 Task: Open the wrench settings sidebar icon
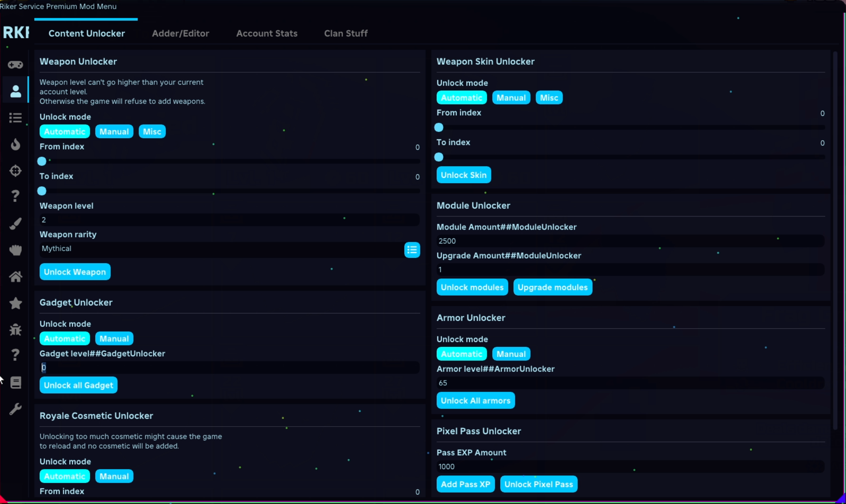click(16, 409)
